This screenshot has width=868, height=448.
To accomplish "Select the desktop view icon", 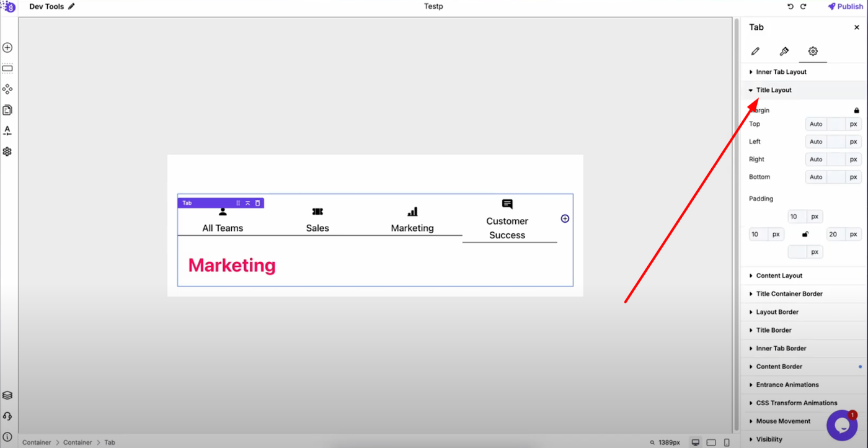I will coord(696,442).
